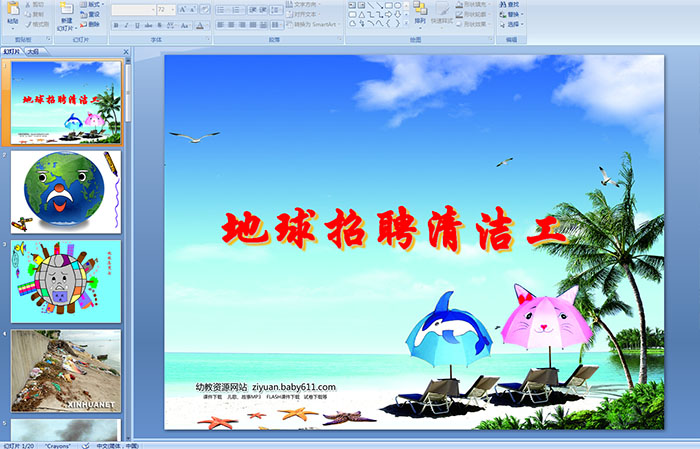The image size is (700, 449).
Task: Click the Numbering list icon
Action: point(237,9)
